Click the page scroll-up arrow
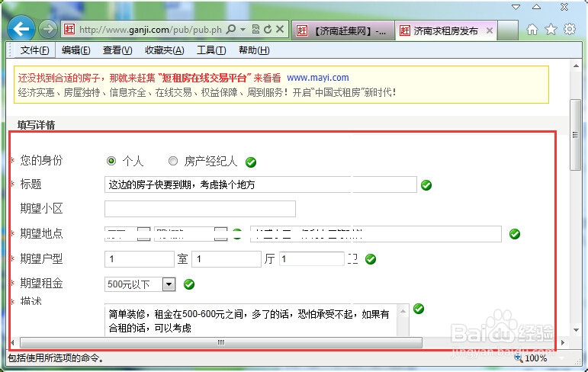The height and width of the screenshot is (372, 588). coord(576,66)
